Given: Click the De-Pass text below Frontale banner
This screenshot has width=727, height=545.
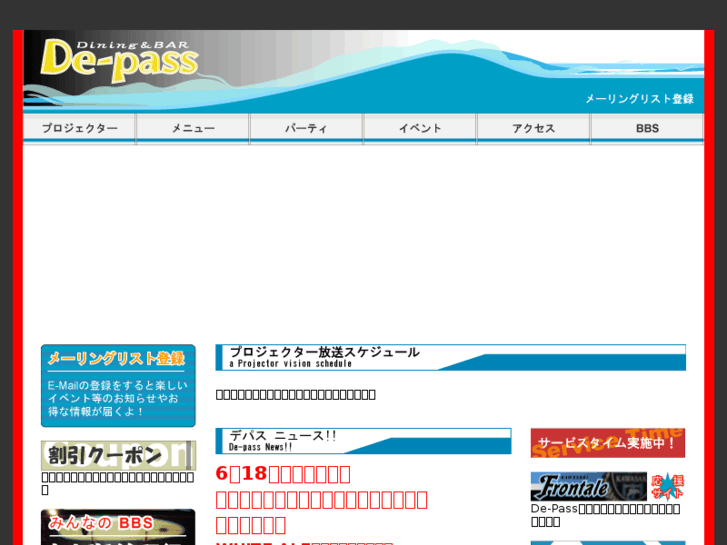Looking at the screenshot, I should [606, 515].
